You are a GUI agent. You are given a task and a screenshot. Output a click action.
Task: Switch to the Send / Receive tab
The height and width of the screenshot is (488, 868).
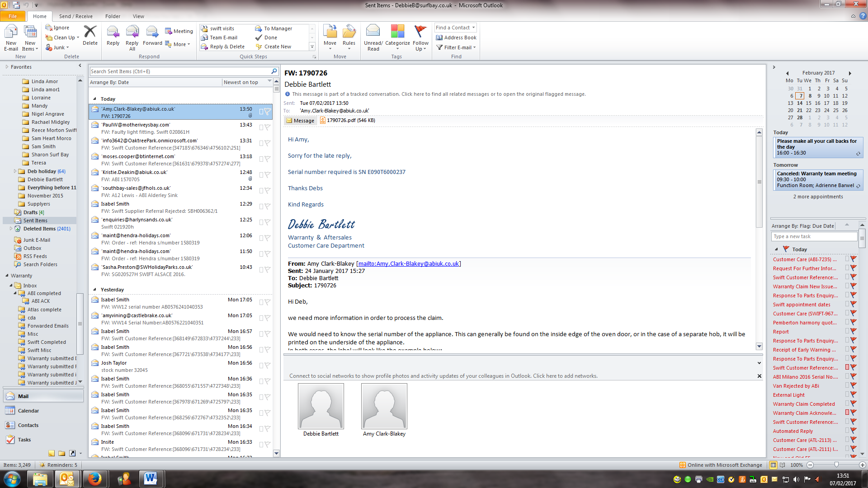click(x=75, y=16)
